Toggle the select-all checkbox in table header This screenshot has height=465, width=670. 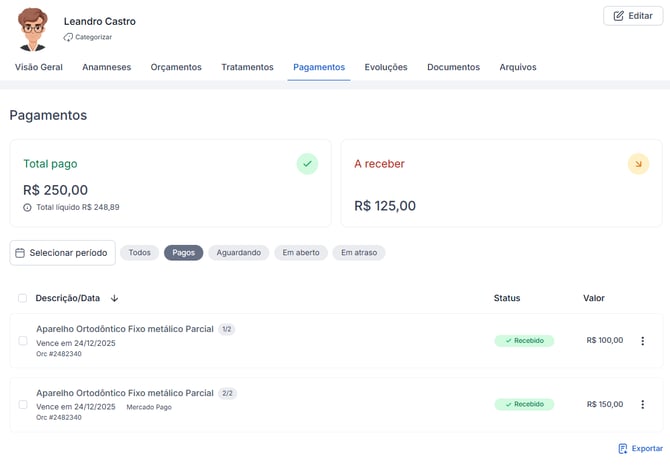point(23,298)
